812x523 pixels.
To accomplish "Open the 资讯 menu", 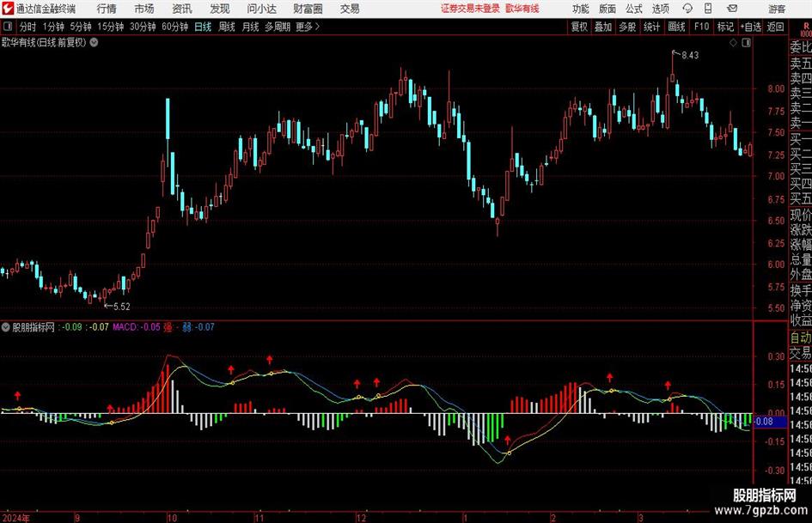I will point(182,9).
